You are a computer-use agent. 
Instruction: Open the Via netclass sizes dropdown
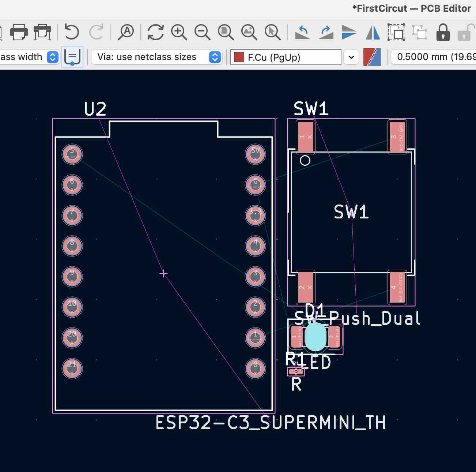(x=215, y=57)
